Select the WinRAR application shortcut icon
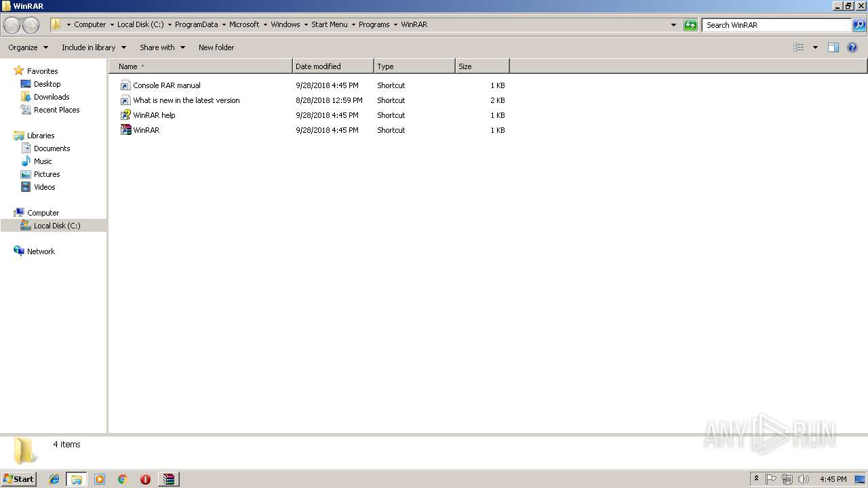Image resolution: width=868 pixels, height=488 pixels. (x=125, y=130)
